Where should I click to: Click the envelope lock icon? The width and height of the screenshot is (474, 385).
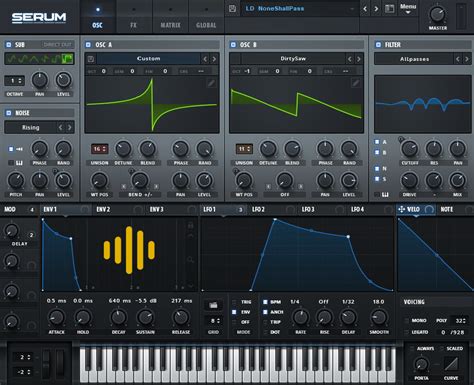point(190,226)
